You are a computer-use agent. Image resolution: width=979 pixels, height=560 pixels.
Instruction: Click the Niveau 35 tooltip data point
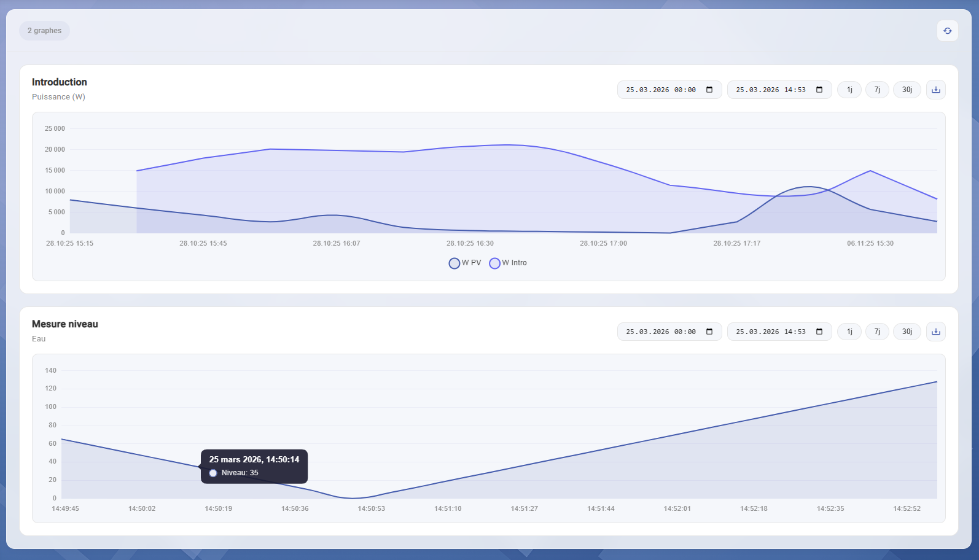coord(200,467)
